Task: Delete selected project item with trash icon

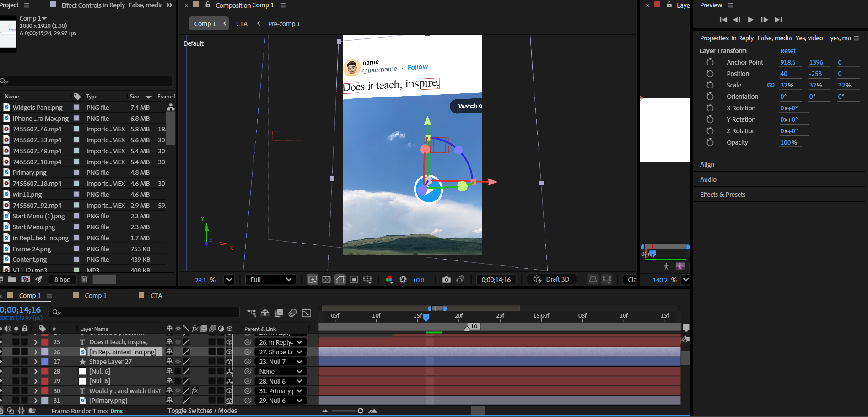Action: click(x=84, y=279)
